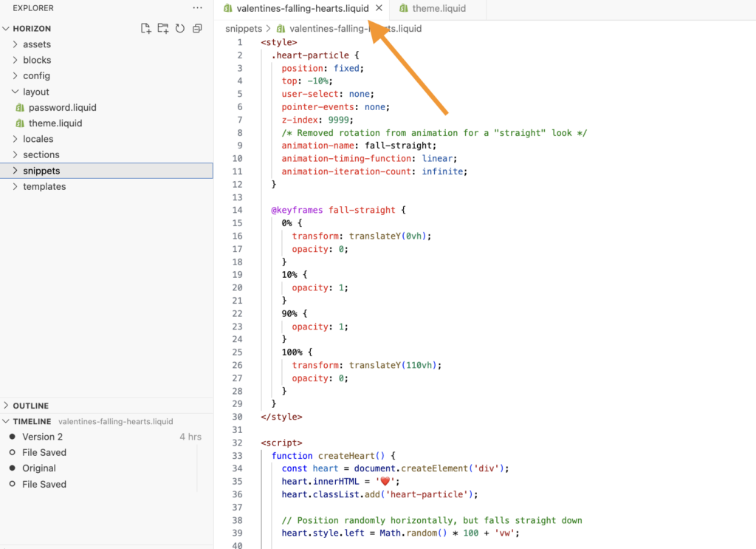756x549 pixels.
Task: Click the EXPLORER panel title
Action: [33, 8]
